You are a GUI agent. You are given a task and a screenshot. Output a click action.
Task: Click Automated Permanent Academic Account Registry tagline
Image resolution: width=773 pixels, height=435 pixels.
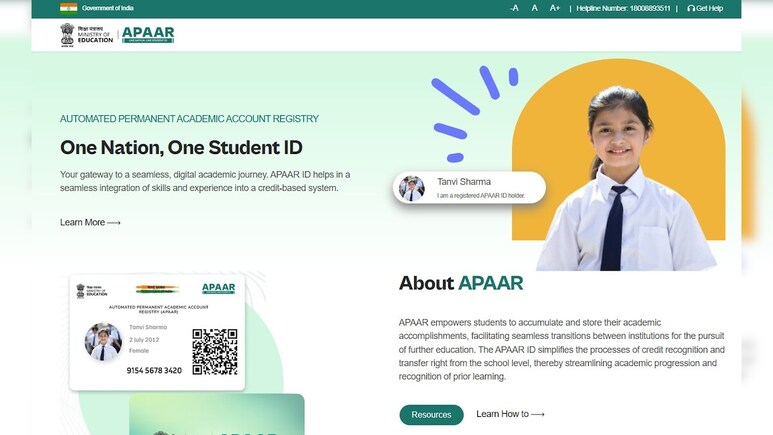click(189, 119)
